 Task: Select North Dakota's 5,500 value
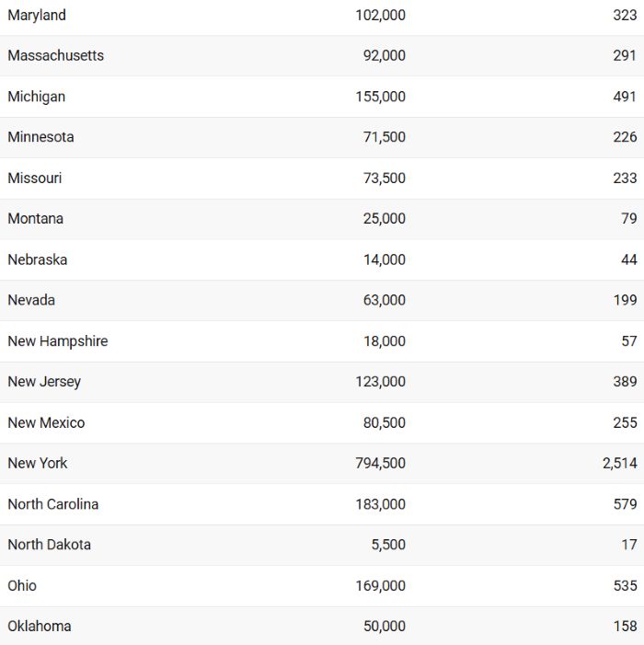388,545
